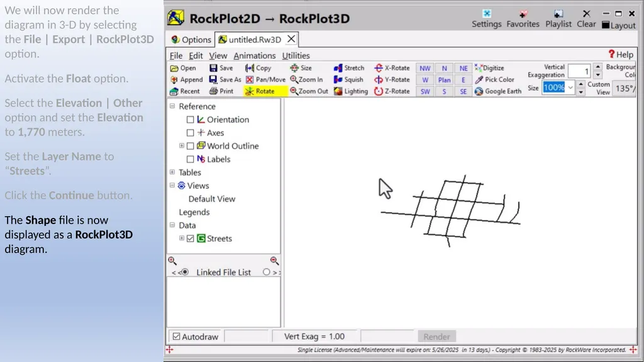Image resolution: width=644 pixels, height=362 pixels.
Task: Switch to the Options tab
Action: tap(191, 40)
